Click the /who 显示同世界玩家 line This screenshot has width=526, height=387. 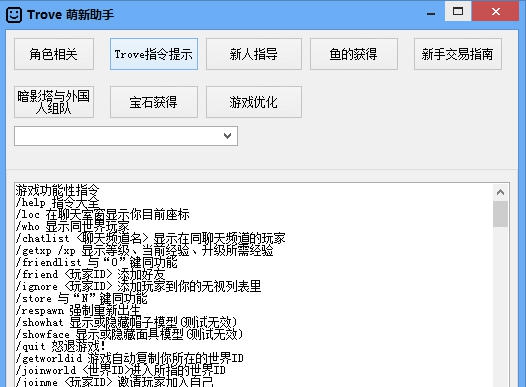pos(72,227)
